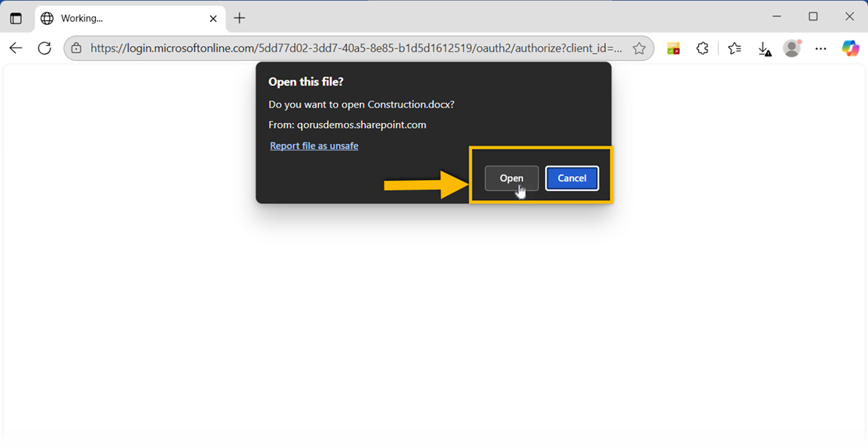Open the user profile avatar

click(x=792, y=48)
